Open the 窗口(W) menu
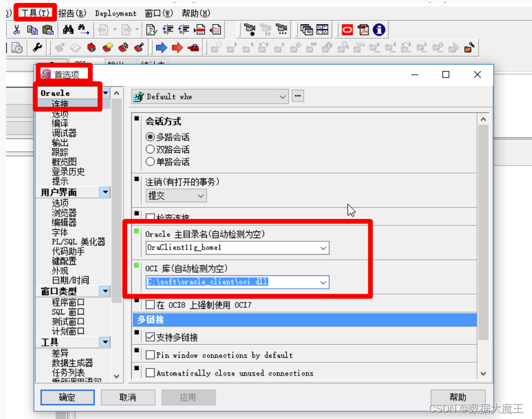The height and width of the screenshot is (419, 532). click(x=159, y=13)
